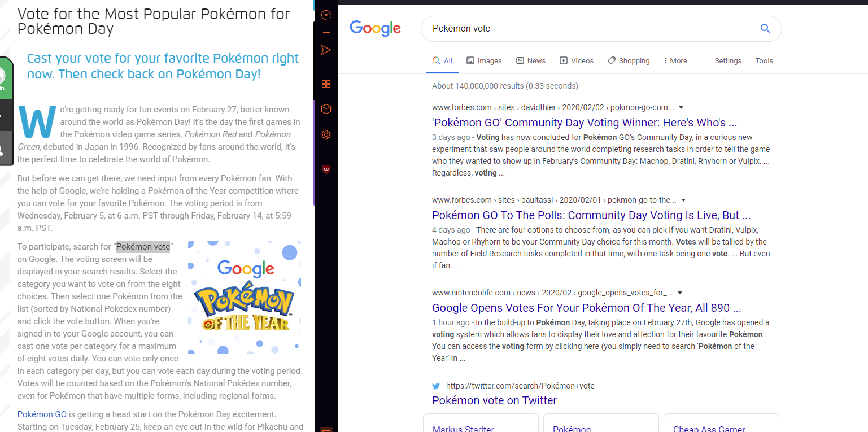Click the forbes.com paultassi breadcrumb URL

(554, 200)
